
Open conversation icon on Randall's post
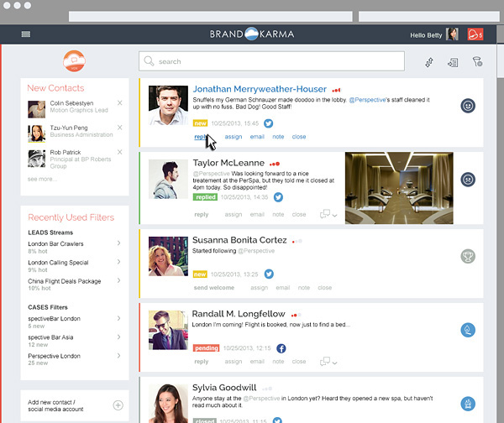coord(325,362)
